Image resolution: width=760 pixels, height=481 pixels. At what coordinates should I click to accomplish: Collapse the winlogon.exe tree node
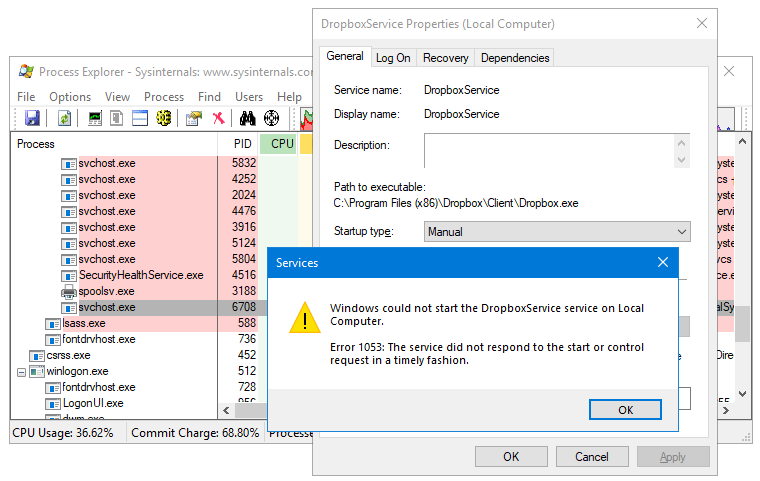click(21, 372)
